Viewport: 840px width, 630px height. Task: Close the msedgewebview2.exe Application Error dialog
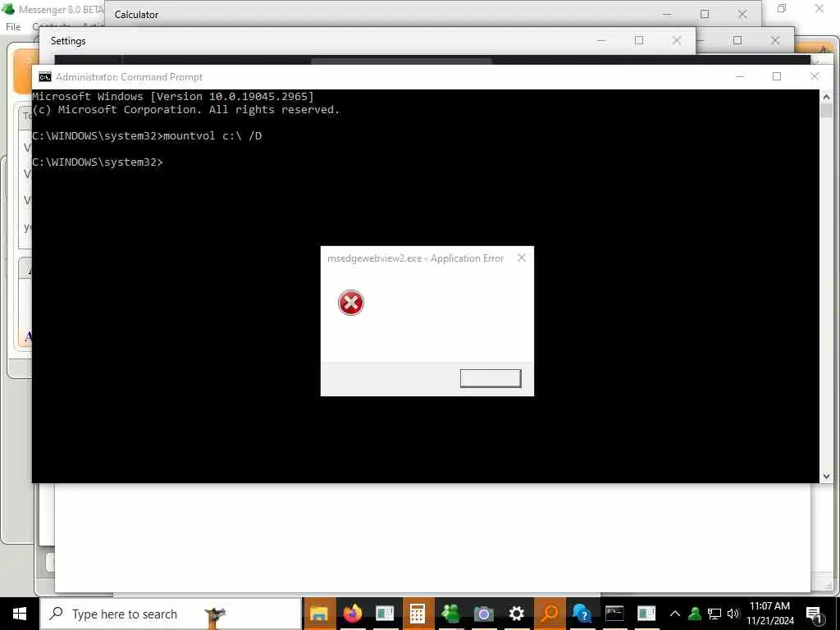tap(521, 258)
